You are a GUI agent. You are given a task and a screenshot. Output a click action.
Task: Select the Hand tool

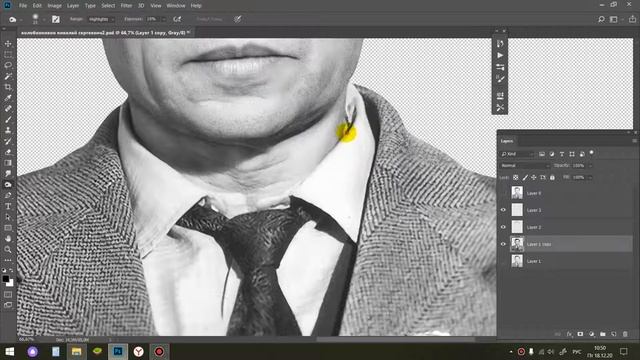[8, 238]
